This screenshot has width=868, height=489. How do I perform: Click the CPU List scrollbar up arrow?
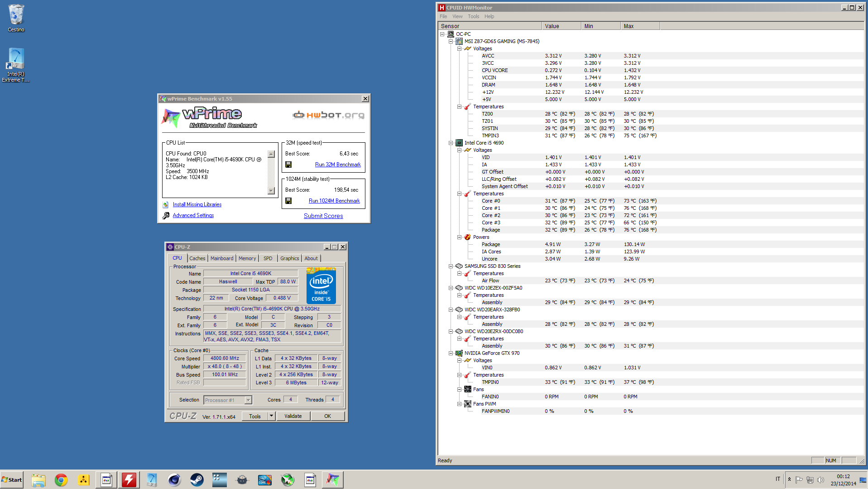coord(271,154)
